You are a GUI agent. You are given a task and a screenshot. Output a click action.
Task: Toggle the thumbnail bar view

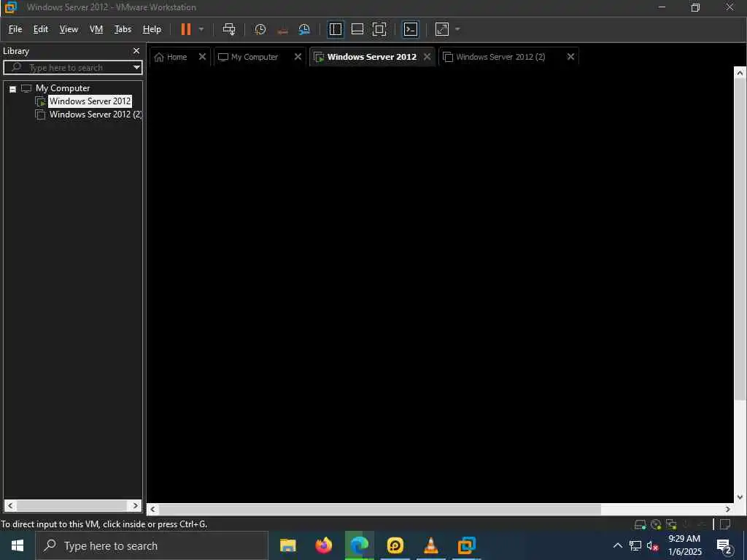pyautogui.click(x=357, y=29)
